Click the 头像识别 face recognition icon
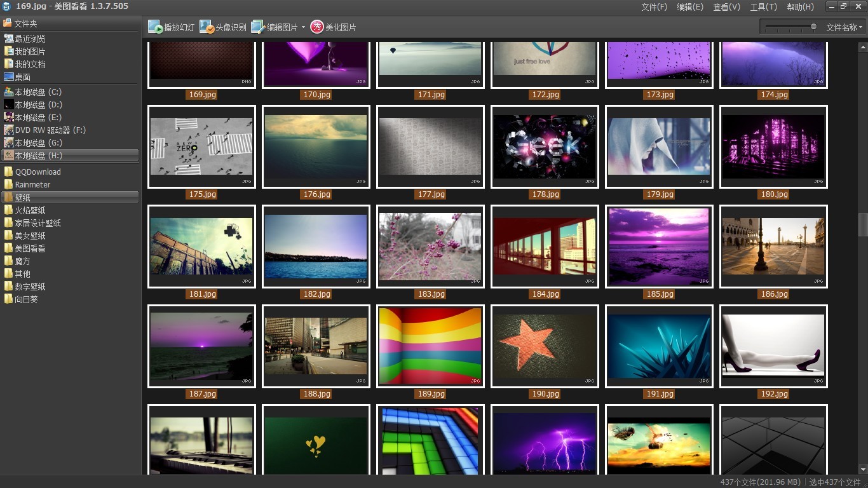Image resolution: width=868 pixels, height=488 pixels. pos(207,27)
